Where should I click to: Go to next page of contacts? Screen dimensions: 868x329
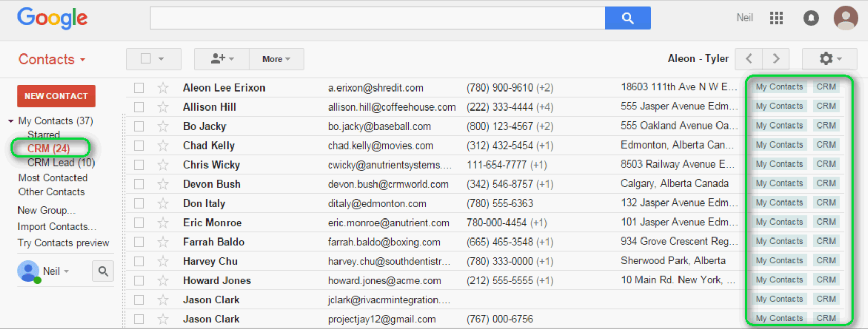point(776,59)
